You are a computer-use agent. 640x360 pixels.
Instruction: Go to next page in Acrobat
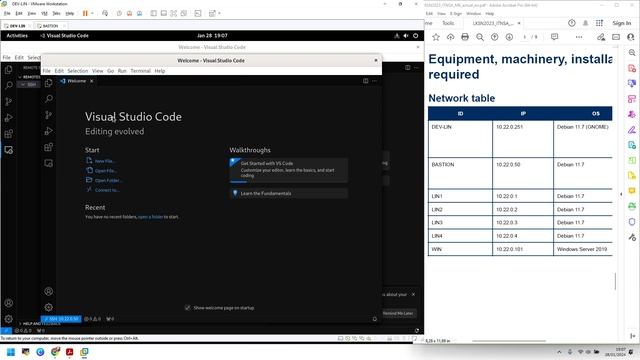tap(509, 37)
